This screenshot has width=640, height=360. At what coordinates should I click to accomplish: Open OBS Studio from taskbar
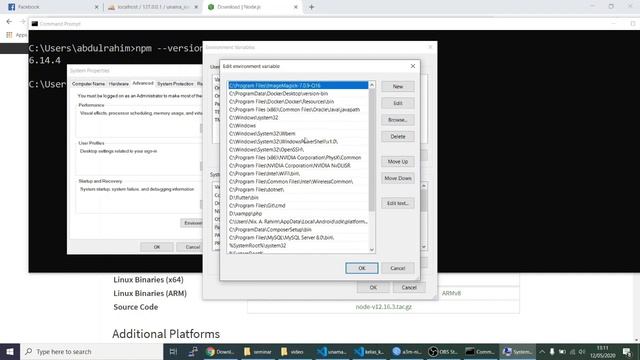[x=443, y=351]
